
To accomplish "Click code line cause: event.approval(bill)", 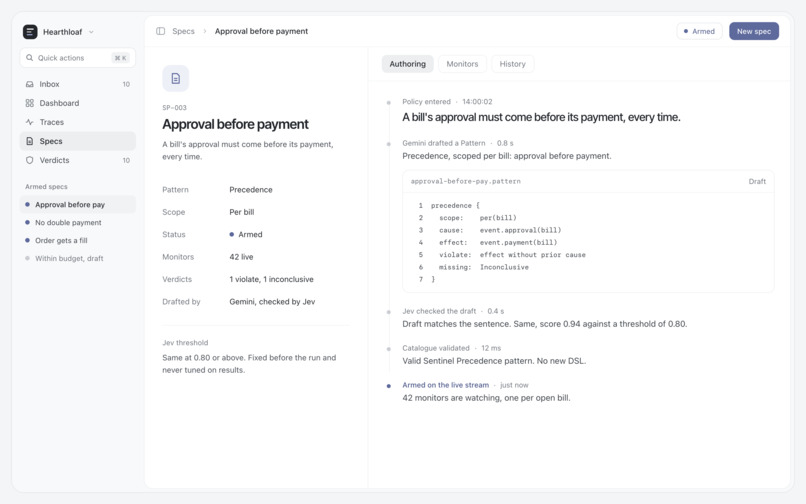I will pos(500,230).
